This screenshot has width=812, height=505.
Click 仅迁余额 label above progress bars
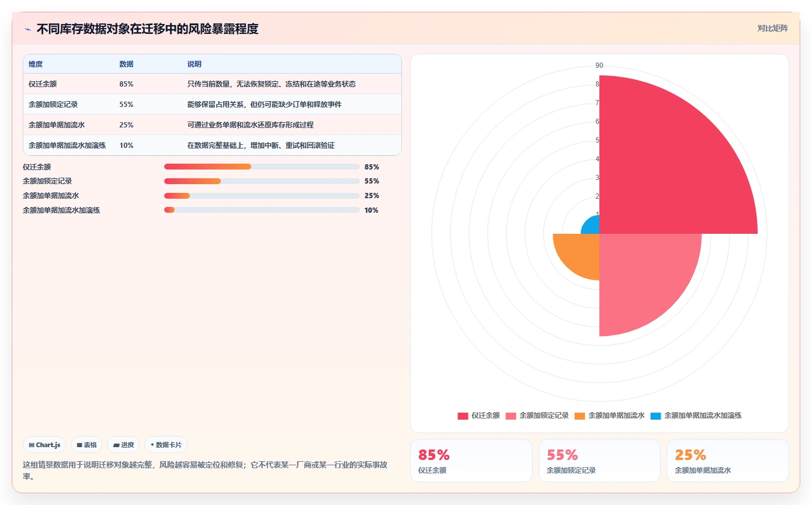click(37, 167)
